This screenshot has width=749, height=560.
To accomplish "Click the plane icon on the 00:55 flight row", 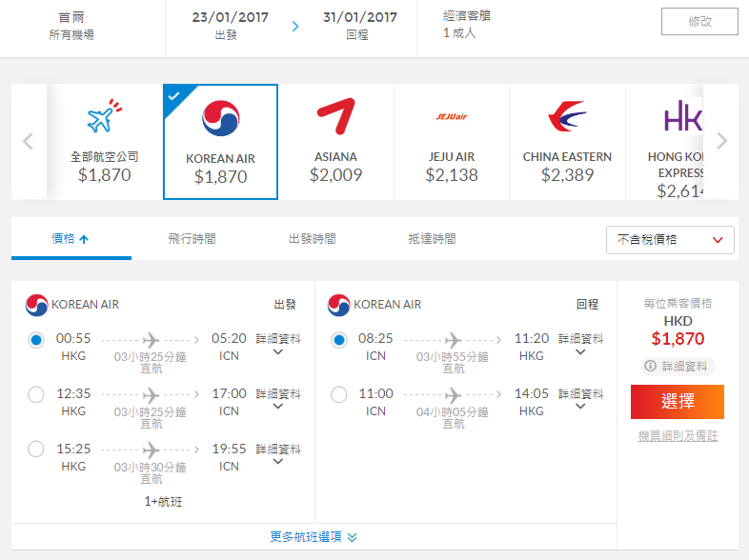I will 151,340.
